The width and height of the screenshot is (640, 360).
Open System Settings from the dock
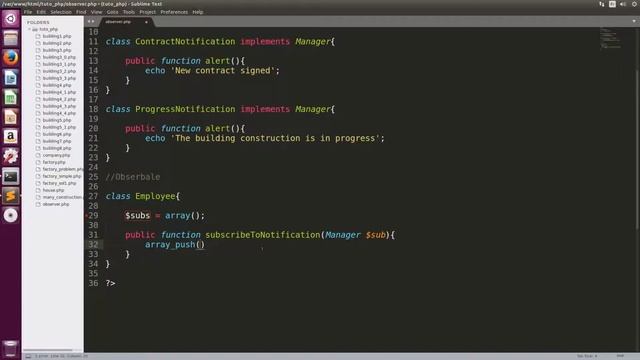pyautogui.click(x=11, y=156)
